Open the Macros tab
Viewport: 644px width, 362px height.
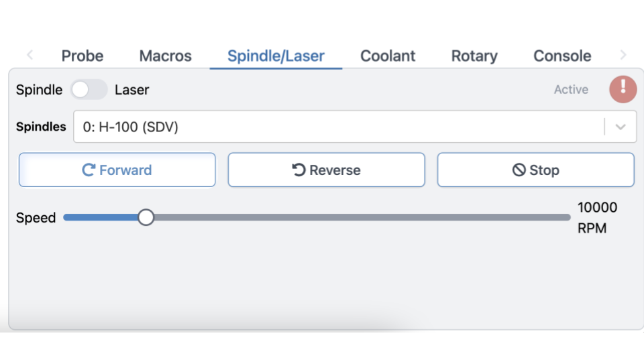(x=166, y=56)
